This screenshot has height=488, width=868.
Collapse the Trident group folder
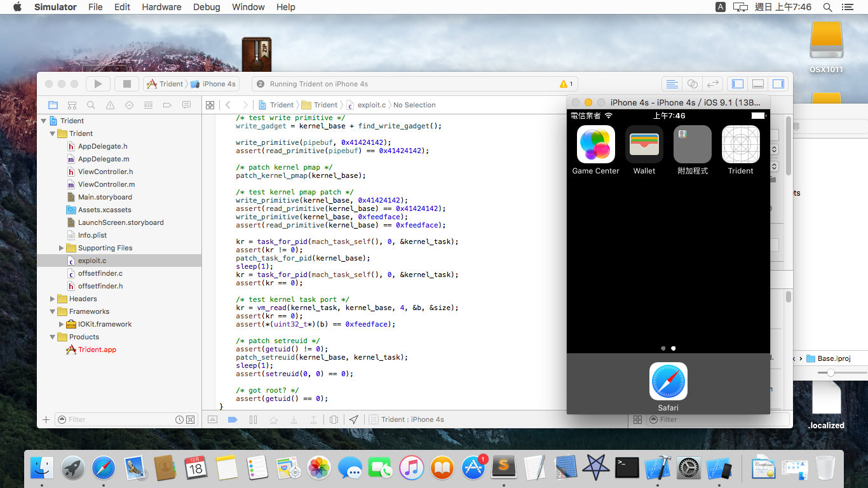point(53,133)
